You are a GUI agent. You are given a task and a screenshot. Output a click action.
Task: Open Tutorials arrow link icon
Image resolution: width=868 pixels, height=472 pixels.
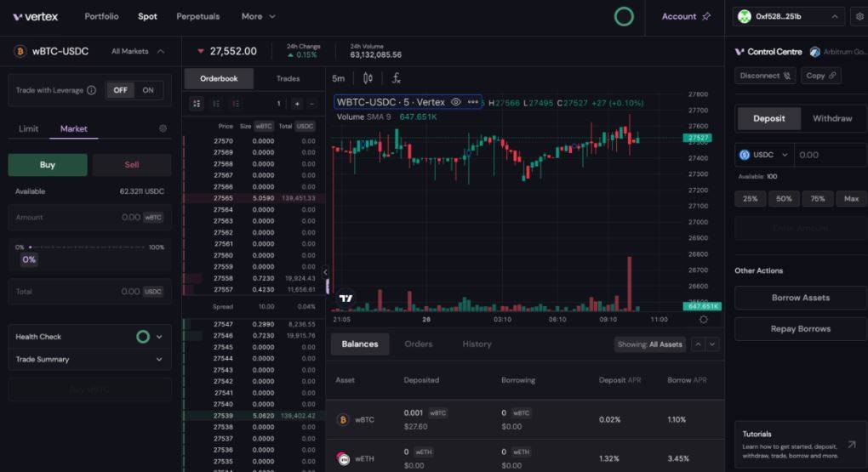tap(852, 444)
